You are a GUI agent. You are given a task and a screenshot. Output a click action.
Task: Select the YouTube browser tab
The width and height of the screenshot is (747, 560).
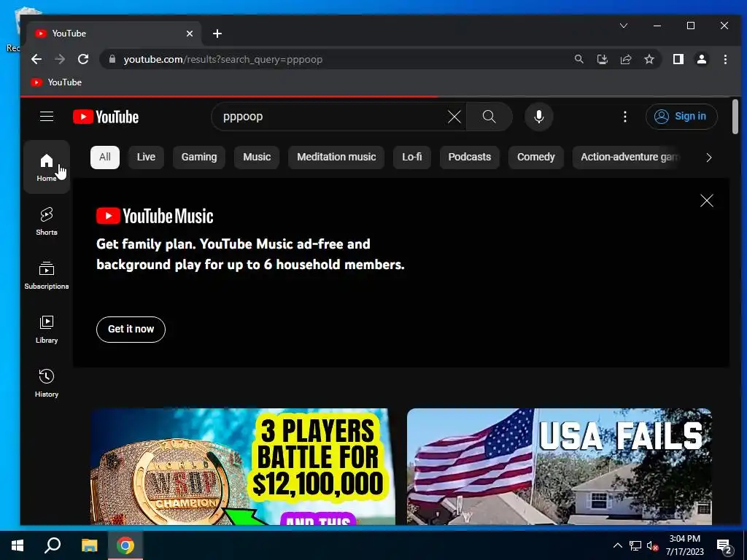(113, 34)
